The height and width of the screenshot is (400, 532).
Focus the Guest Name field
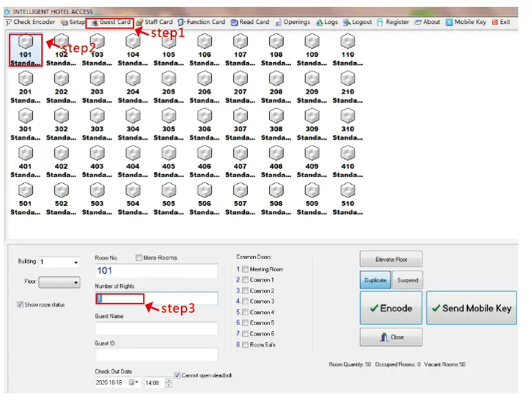[x=157, y=328]
